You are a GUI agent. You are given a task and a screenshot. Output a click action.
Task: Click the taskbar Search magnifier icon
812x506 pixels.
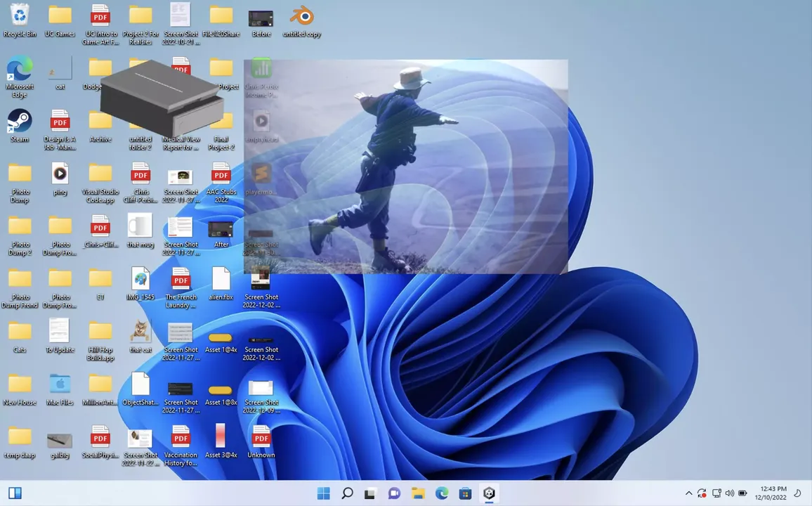coord(347,493)
